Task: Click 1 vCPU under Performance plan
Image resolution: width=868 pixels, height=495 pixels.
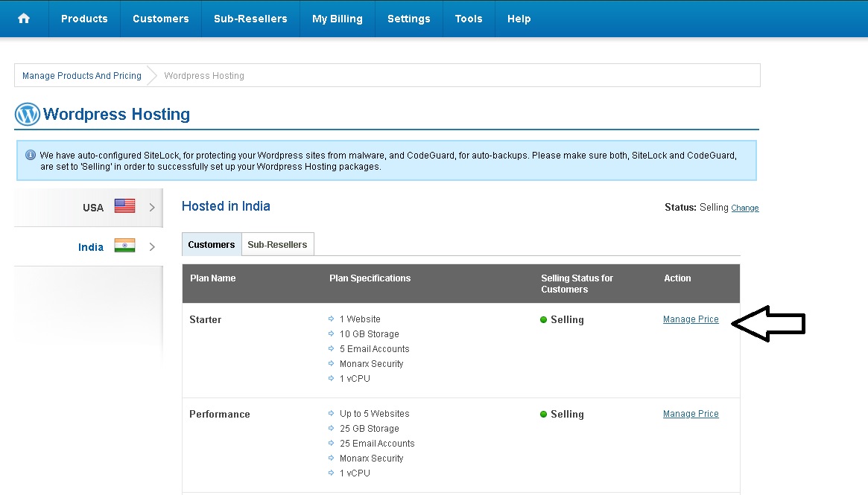Action: pyautogui.click(x=355, y=473)
